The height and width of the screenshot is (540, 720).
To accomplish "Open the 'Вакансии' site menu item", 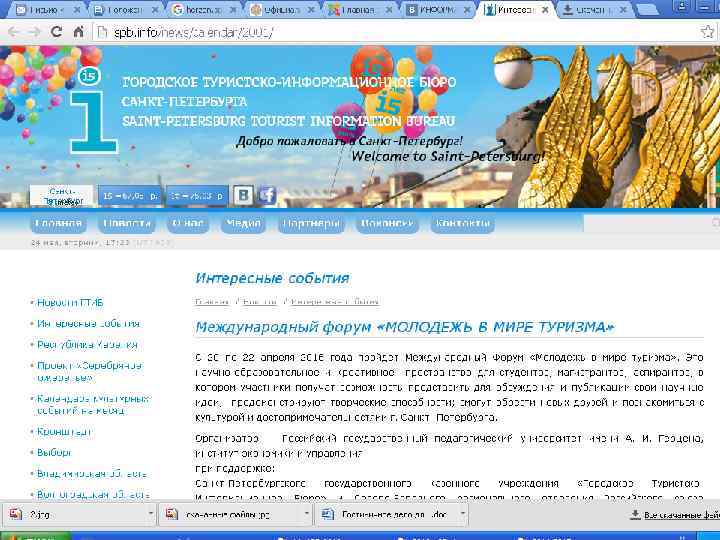I will [x=387, y=224].
